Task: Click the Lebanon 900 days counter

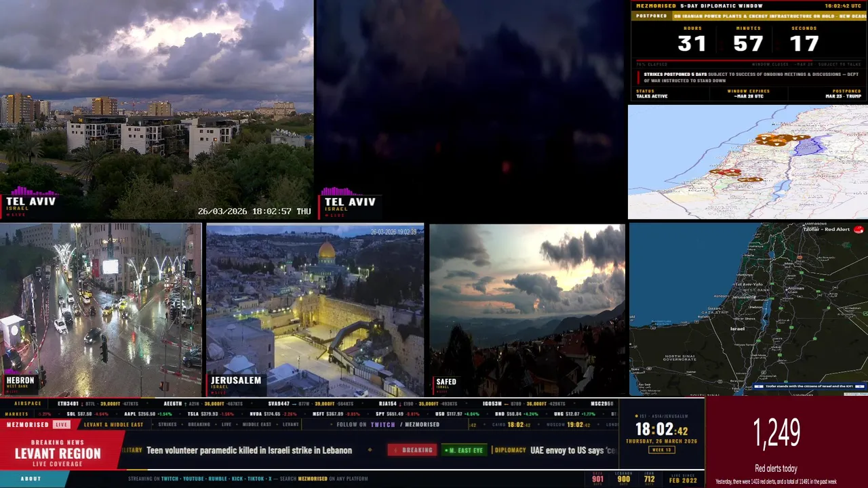Action: 623,478
